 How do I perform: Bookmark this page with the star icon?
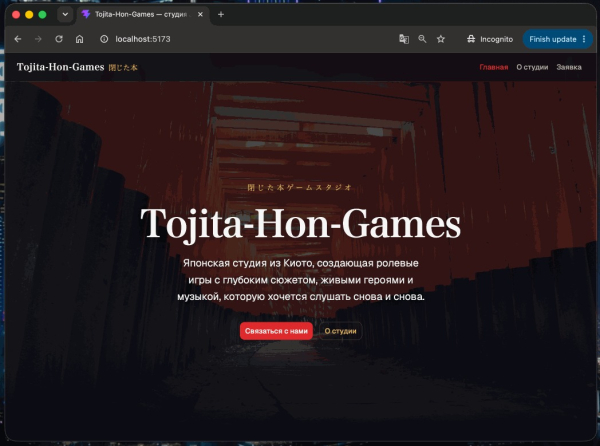click(441, 39)
